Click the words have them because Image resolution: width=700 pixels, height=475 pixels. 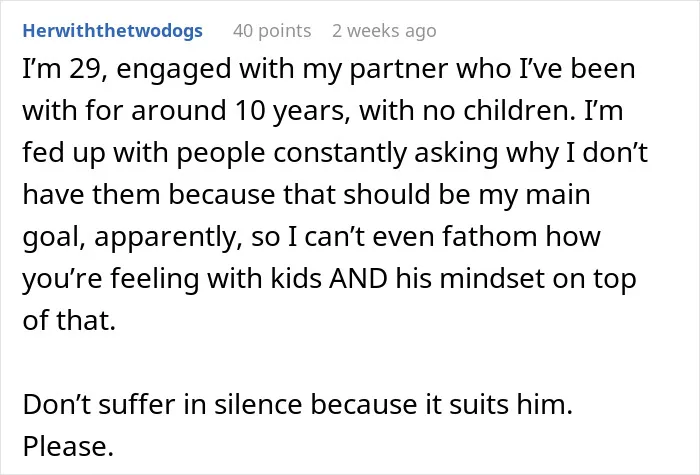(x=149, y=194)
